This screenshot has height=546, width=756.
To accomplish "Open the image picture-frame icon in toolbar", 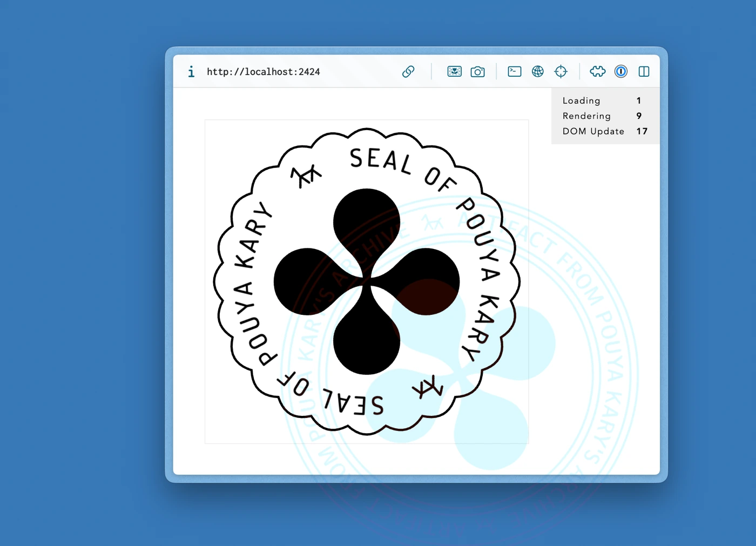I will (x=454, y=72).
